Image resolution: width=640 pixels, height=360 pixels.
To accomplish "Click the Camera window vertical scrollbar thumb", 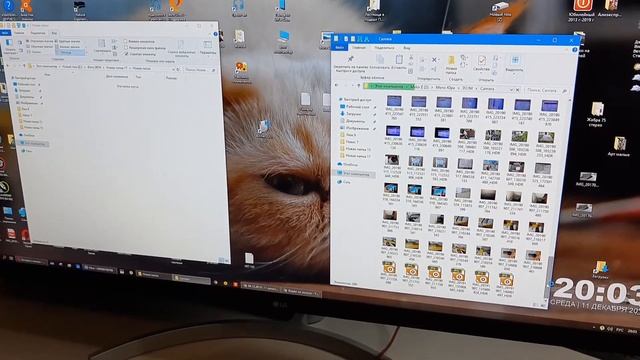I will click(550, 276).
